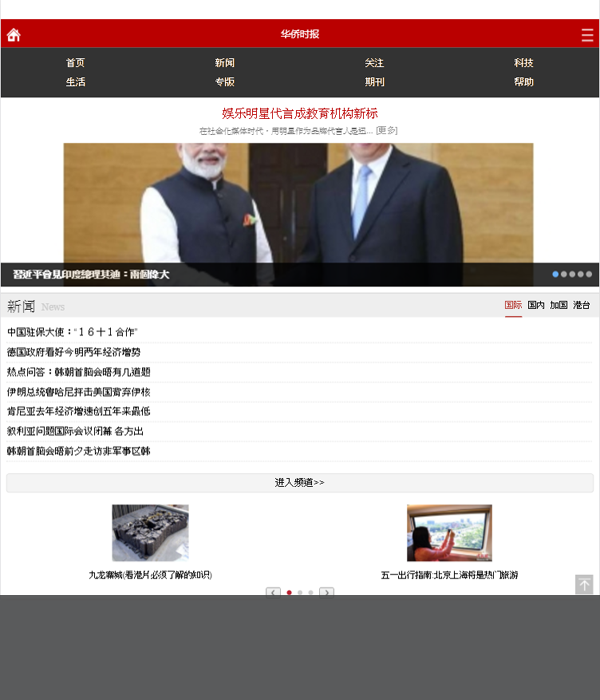
Task: Click next arrow of thumbnail carousel
Action: point(327,592)
